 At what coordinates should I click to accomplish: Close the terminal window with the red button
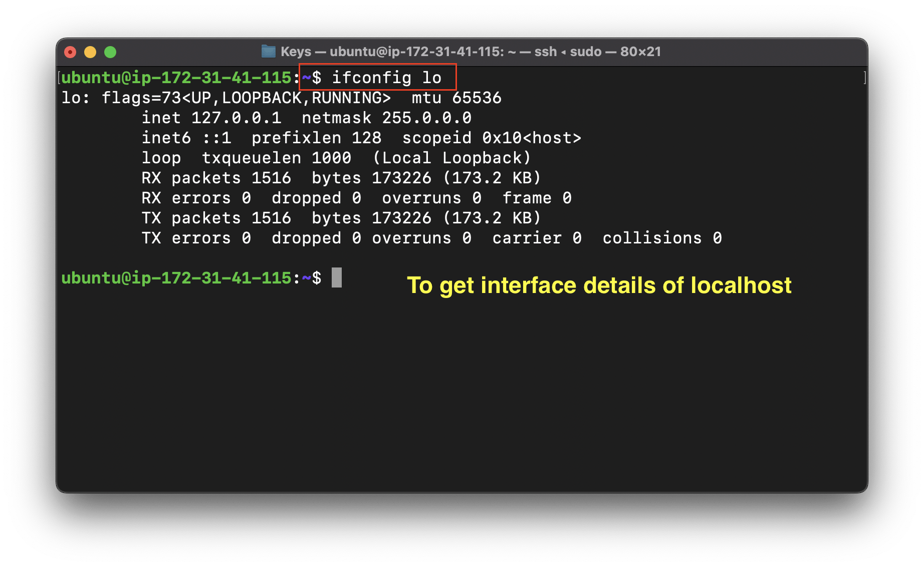pos(71,52)
